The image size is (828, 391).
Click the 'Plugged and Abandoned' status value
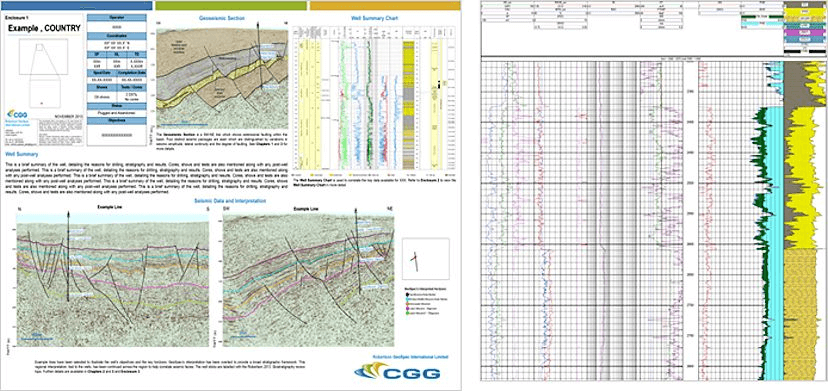click(x=116, y=113)
